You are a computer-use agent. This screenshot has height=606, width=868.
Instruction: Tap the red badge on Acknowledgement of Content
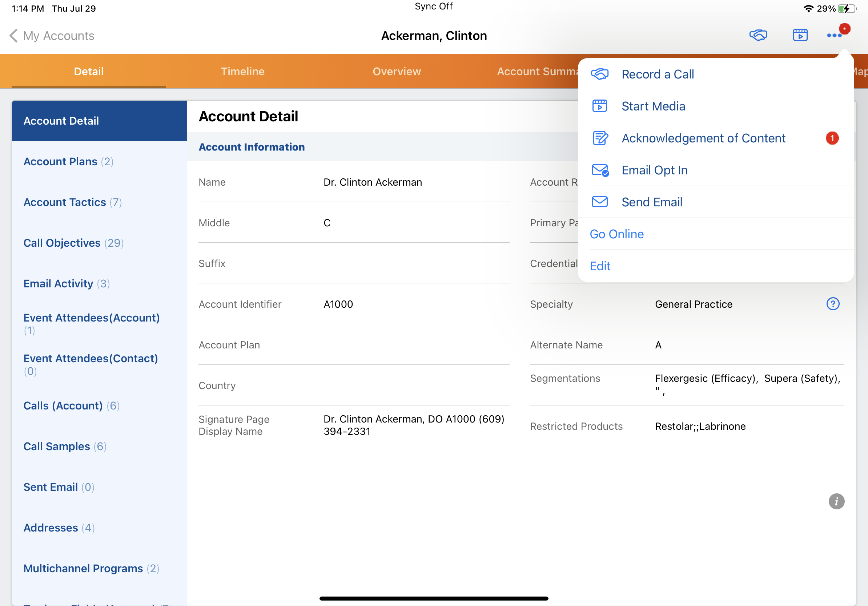click(832, 138)
